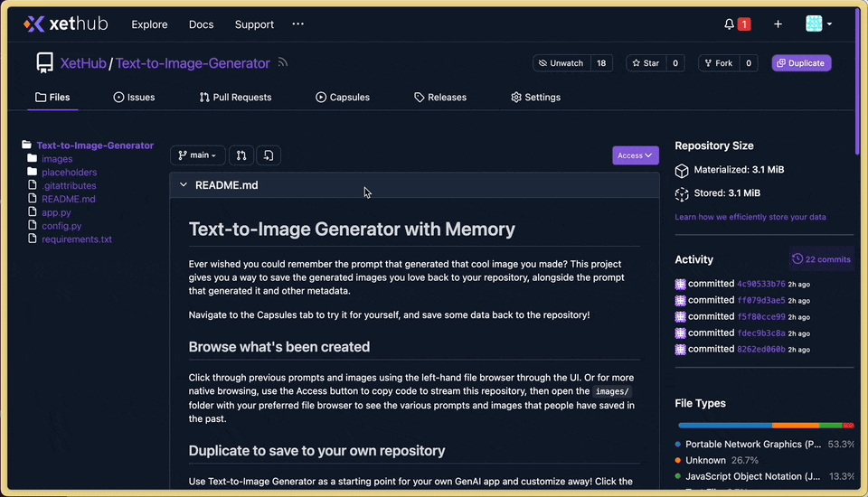The width and height of the screenshot is (868, 497).
Task: Click green segment of file types bar
Action: [x=830, y=425]
